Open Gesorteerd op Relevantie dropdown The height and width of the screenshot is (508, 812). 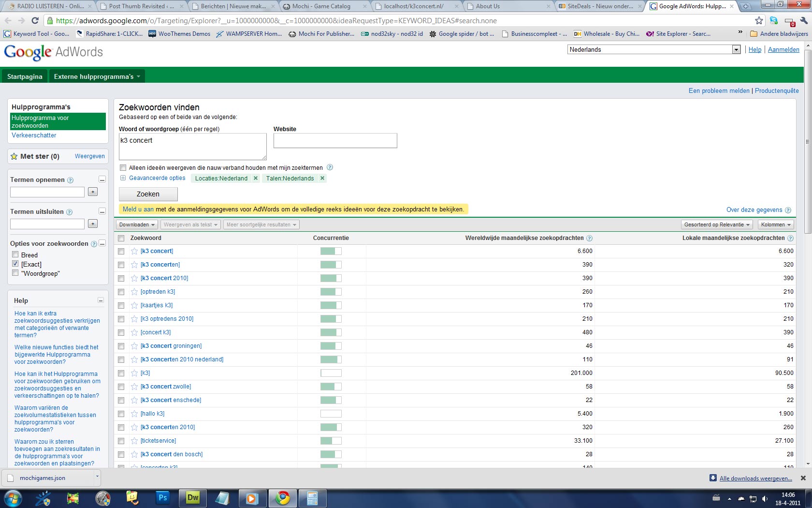717,224
